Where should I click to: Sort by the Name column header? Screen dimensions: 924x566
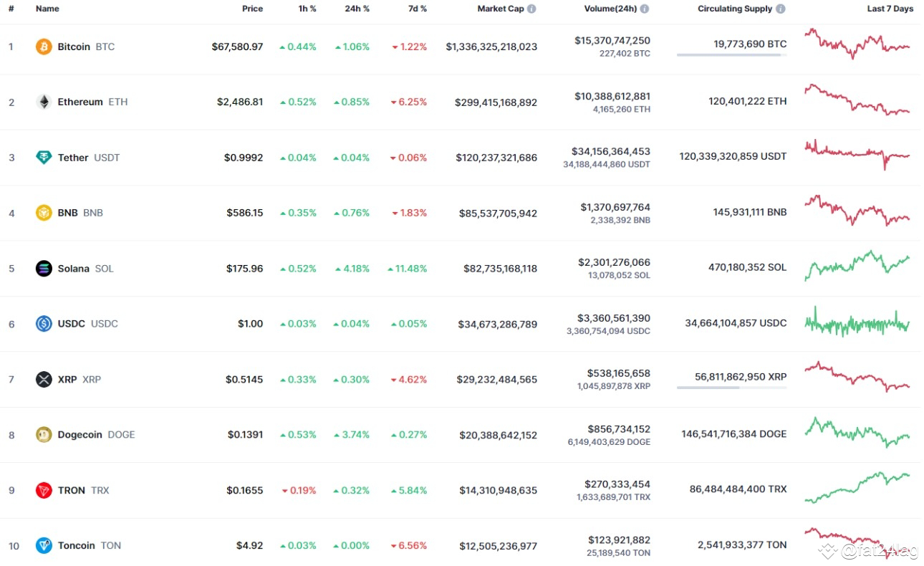(47, 9)
